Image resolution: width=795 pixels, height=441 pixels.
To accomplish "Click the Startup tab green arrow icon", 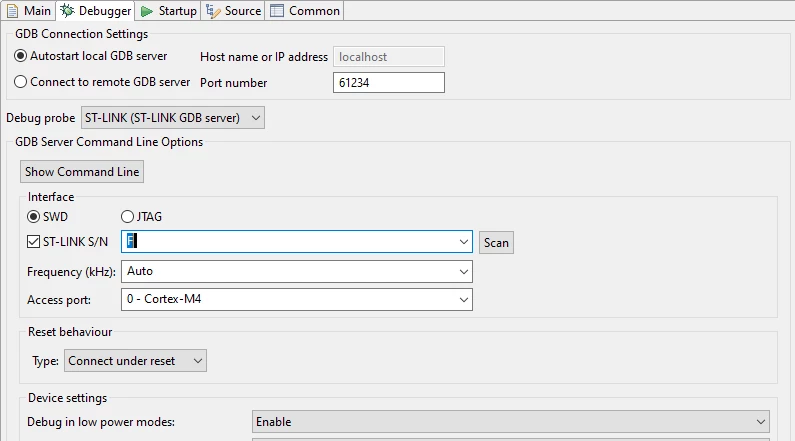I will pos(147,11).
